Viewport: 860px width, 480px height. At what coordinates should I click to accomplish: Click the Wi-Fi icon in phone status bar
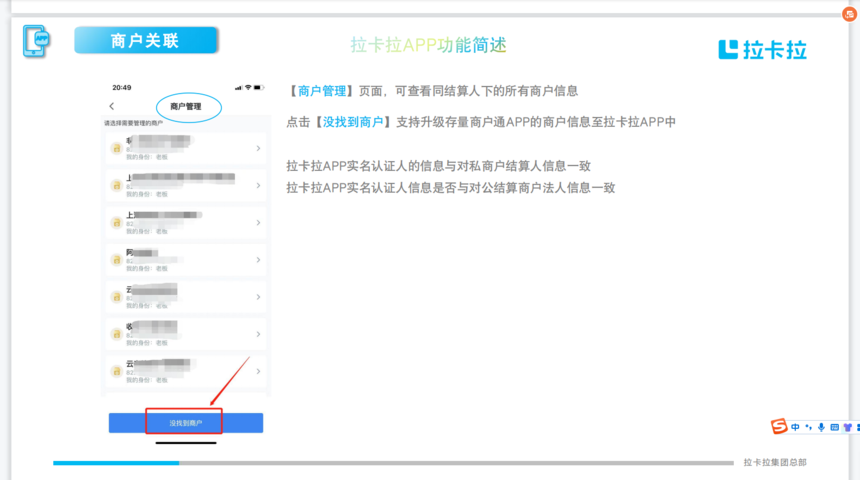(x=248, y=88)
